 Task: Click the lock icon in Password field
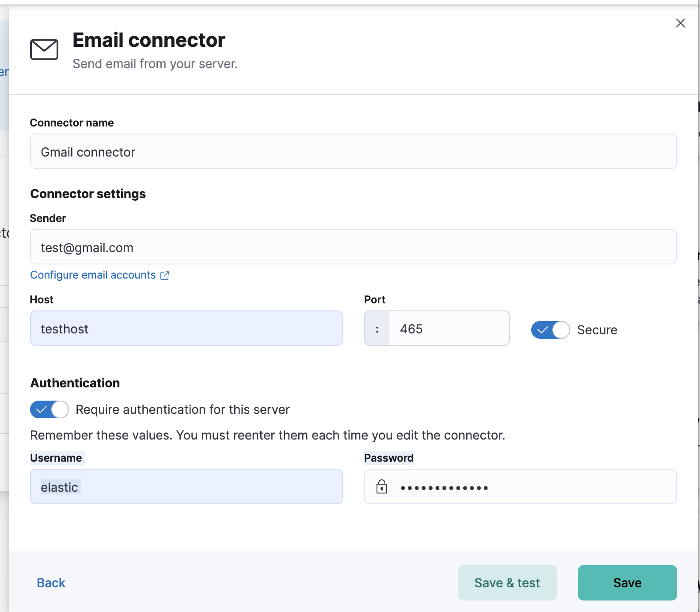tap(382, 487)
